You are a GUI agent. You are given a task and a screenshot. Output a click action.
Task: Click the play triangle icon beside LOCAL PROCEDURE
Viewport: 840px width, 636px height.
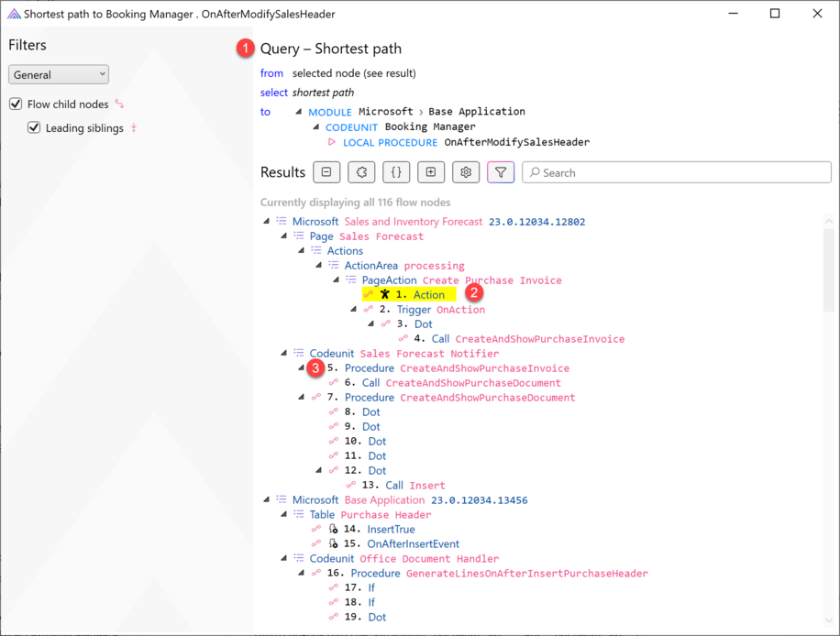click(x=332, y=142)
